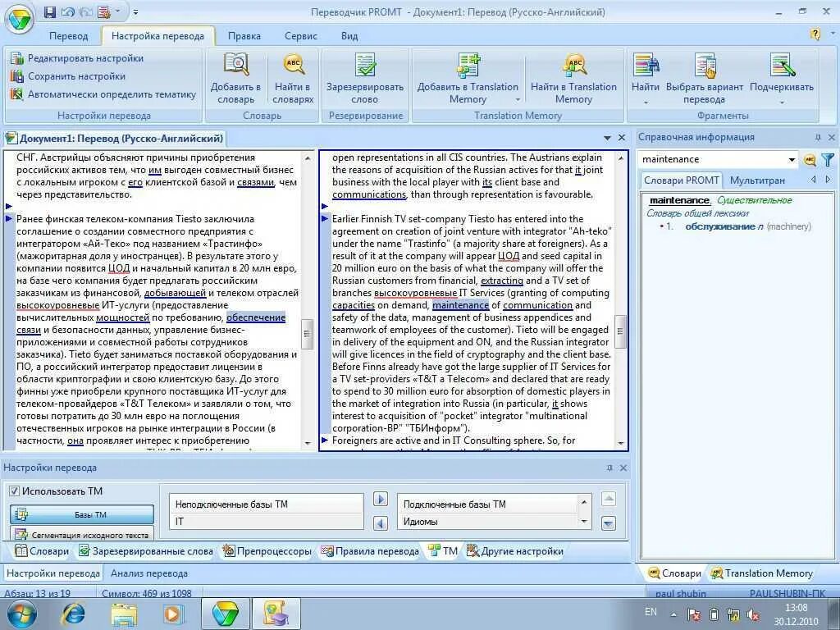This screenshot has height=630, width=840.
Task: Move connected TM base up
Action: click(x=608, y=499)
